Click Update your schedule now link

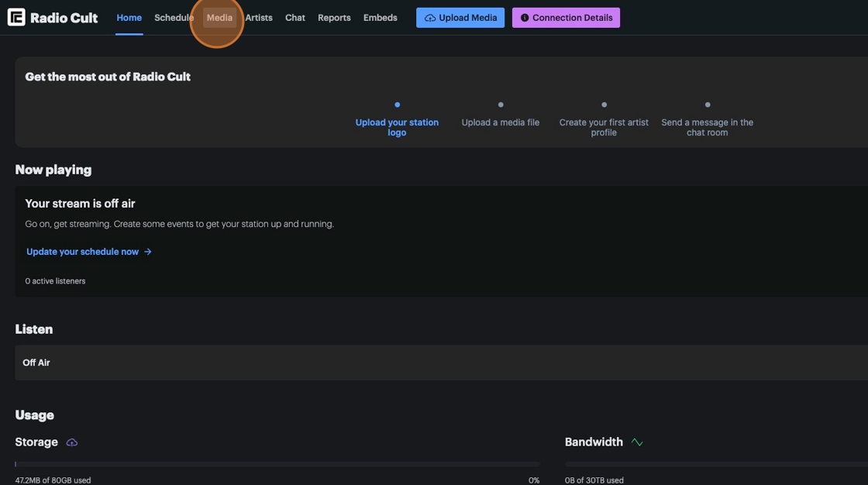click(x=88, y=251)
